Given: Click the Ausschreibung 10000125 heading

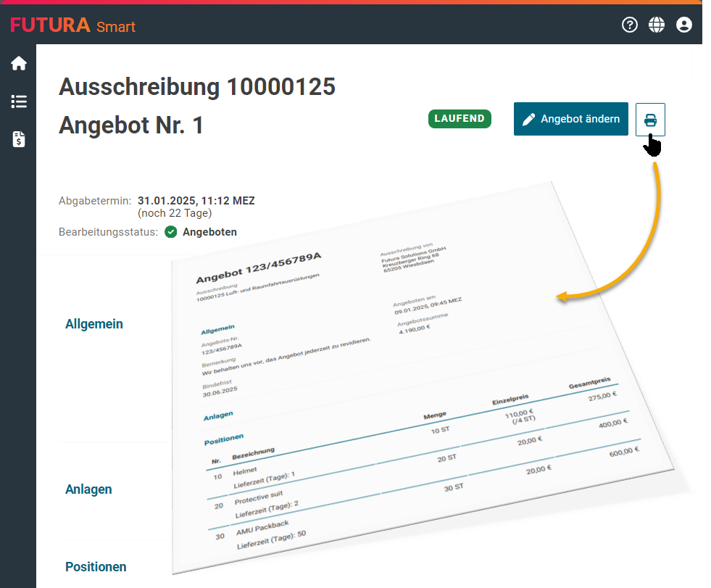Looking at the screenshot, I should click(197, 87).
